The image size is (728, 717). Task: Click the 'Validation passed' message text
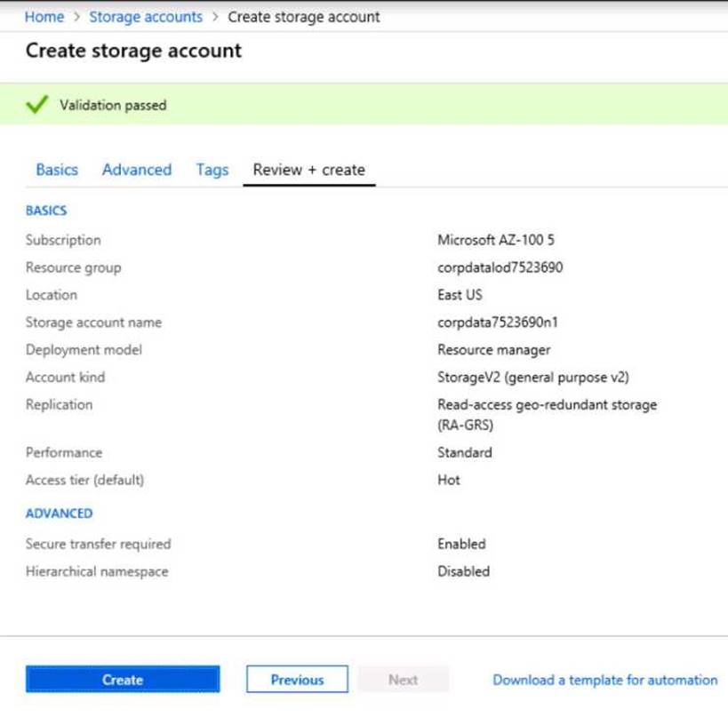[x=113, y=106]
